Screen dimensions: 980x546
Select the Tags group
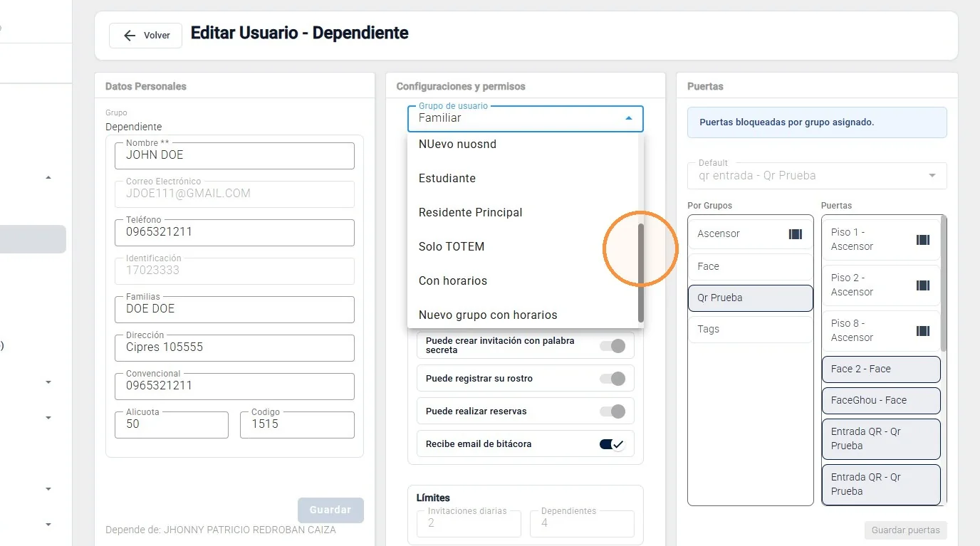(x=750, y=330)
